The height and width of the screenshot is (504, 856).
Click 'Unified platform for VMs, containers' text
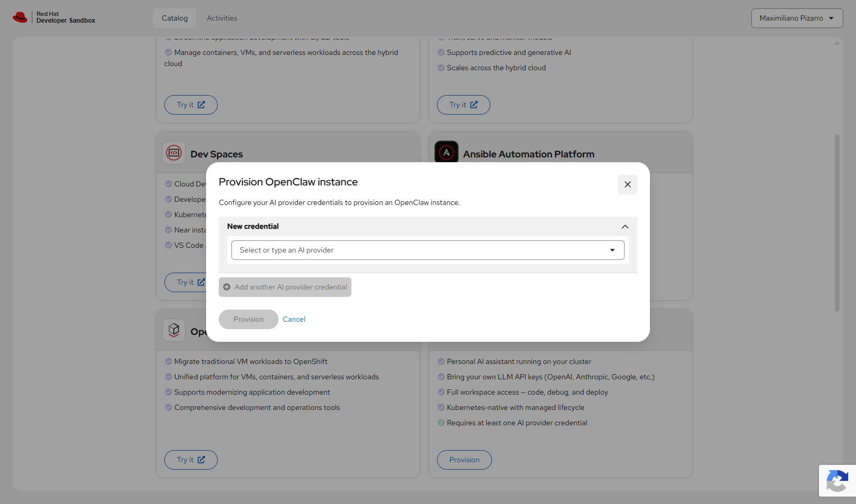pos(276,377)
